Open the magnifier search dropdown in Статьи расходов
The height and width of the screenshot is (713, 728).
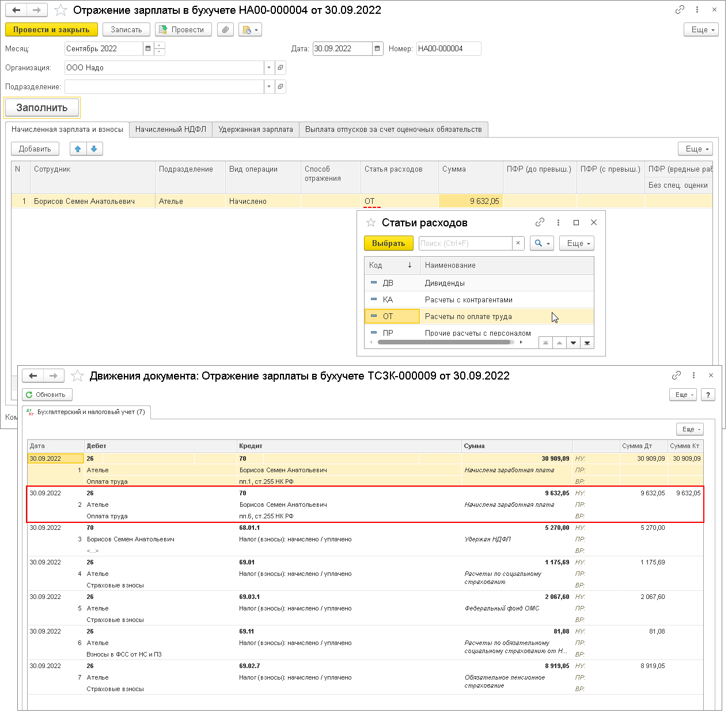click(541, 243)
